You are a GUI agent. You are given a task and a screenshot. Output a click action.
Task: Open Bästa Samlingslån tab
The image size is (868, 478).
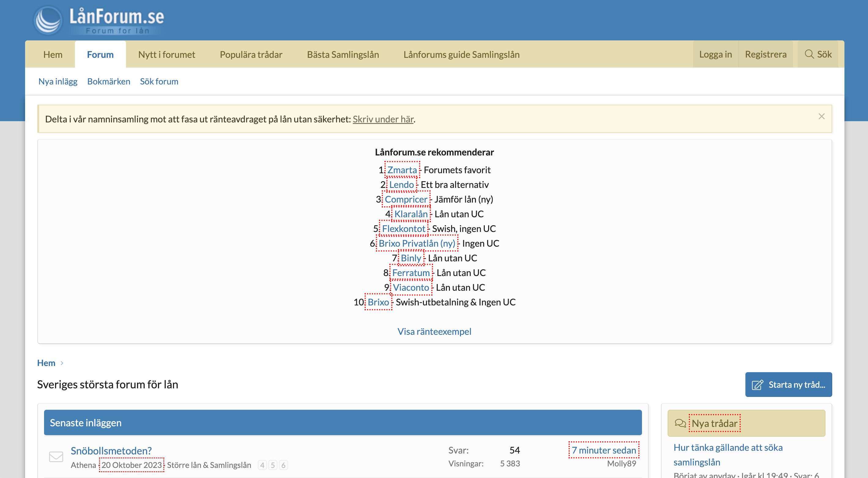[x=343, y=54]
